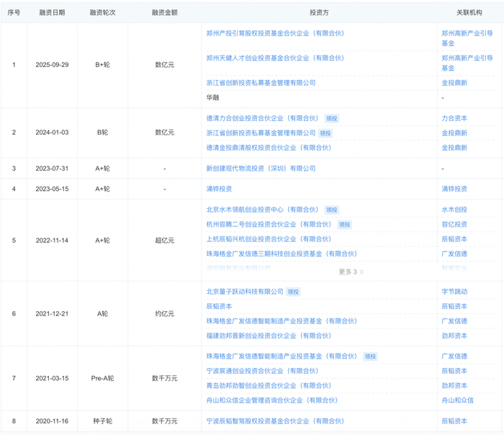Select the 关联机构 column header
The height and width of the screenshot is (435, 504).
[x=469, y=12]
